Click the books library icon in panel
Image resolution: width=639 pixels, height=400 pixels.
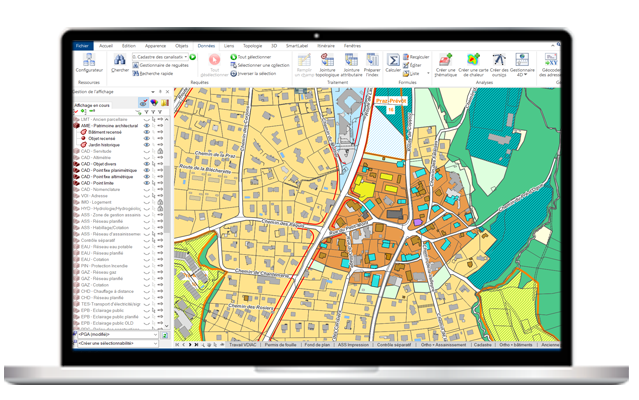point(165,103)
